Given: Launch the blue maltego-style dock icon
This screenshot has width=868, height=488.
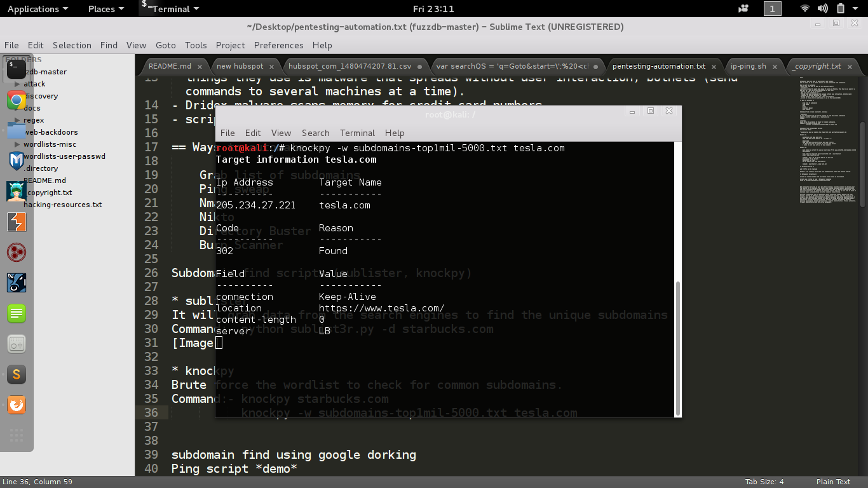Looking at the screenshot, I should pyautogui.click(x=17, y=283).
